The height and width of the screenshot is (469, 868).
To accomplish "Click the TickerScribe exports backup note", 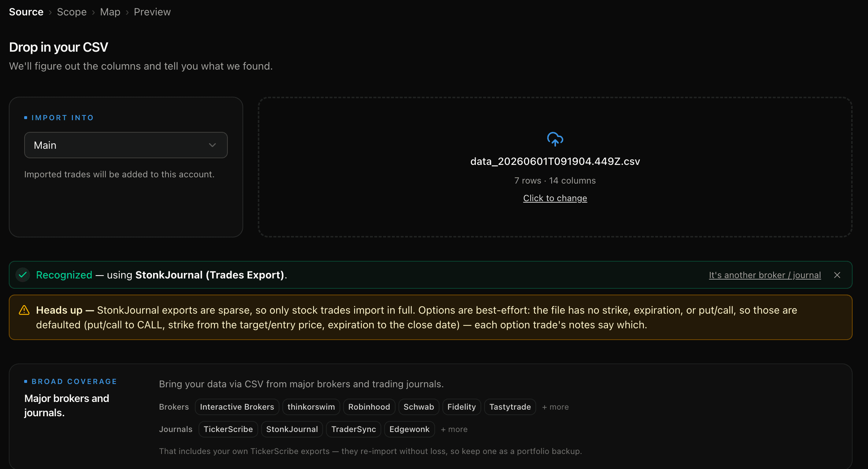I will (370, 451).
